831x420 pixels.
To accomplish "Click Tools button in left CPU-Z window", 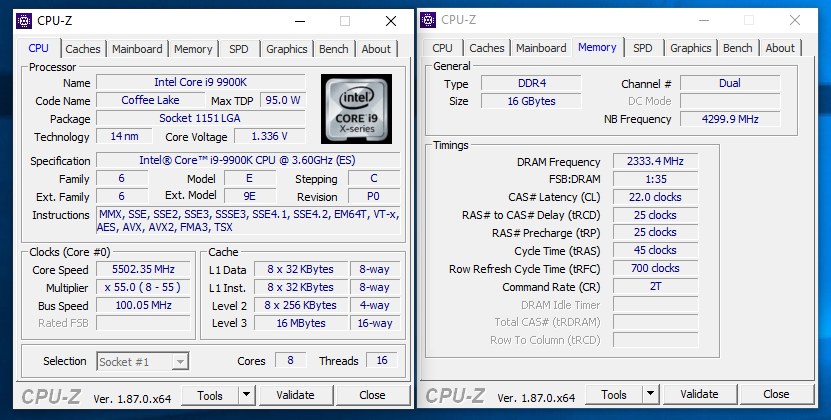I will pyautogui.click(x=210, y=396).
